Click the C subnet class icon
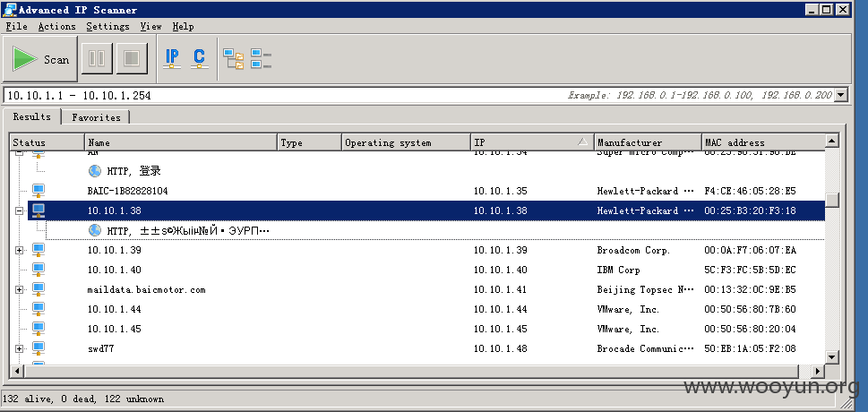This screenshot has height=412, width=868. (x=199, y=58)
